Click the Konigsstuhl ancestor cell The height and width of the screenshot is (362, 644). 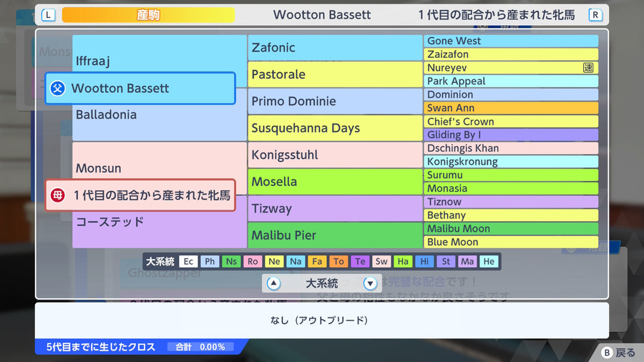click(x=335, y=155)
